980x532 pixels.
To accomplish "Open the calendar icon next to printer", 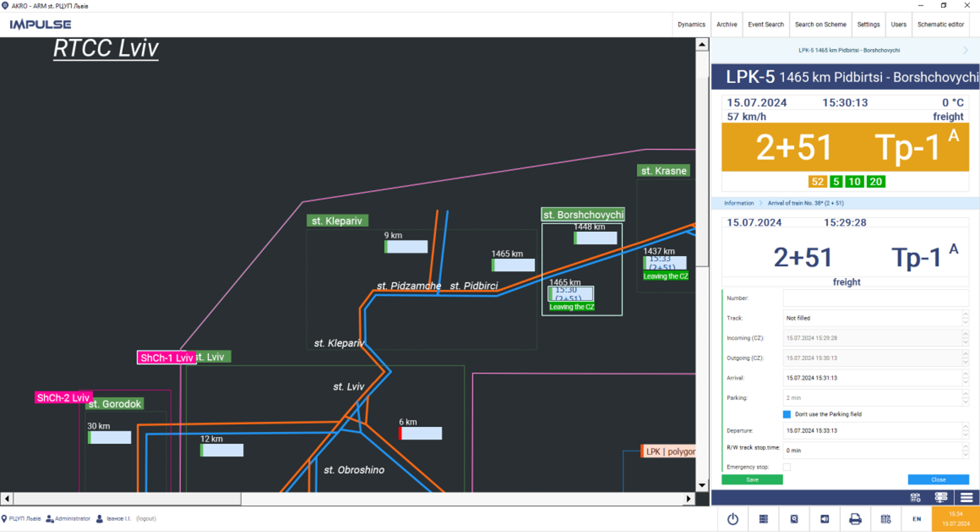I will (x=886, y=519).
